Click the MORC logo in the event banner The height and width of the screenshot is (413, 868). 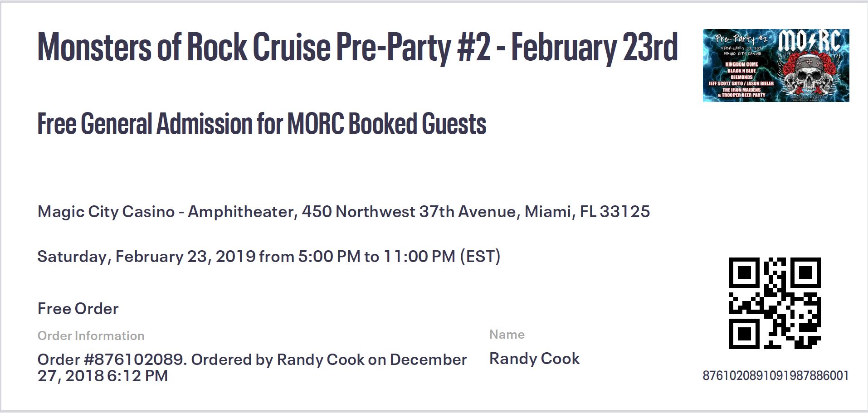[x=810, y=42]
